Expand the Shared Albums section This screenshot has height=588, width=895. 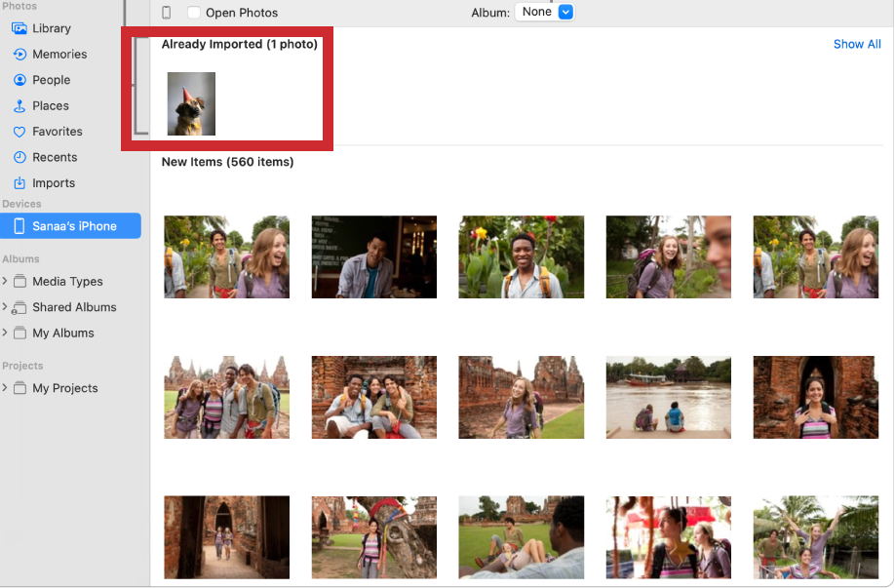[5, 307]
